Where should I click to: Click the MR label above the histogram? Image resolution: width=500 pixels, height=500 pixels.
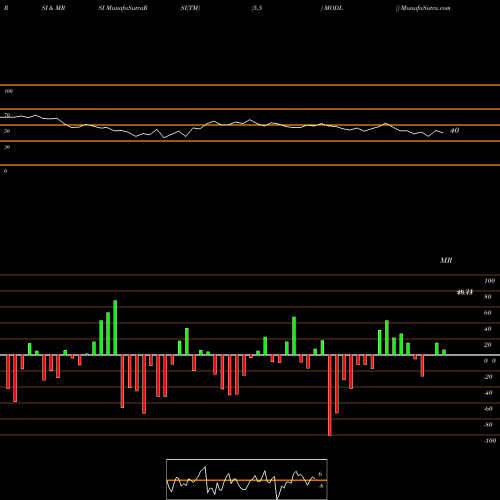tap(446, 260)
